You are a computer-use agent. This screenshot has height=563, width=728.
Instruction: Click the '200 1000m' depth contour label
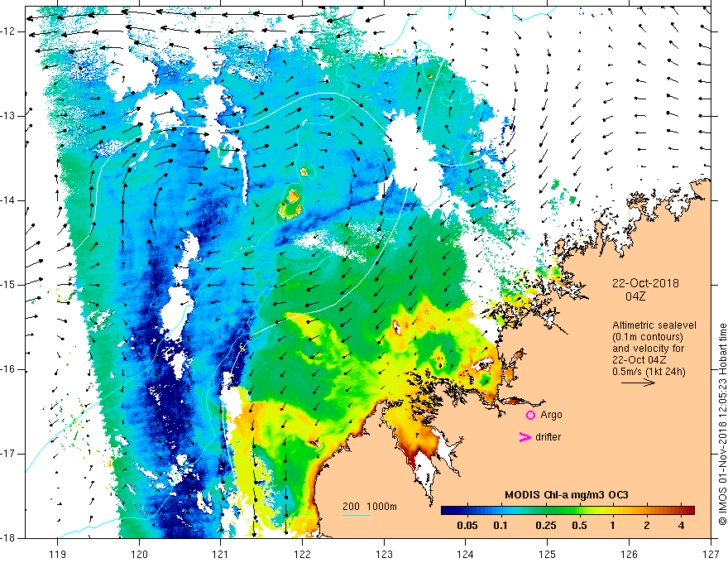pos(370,507)
